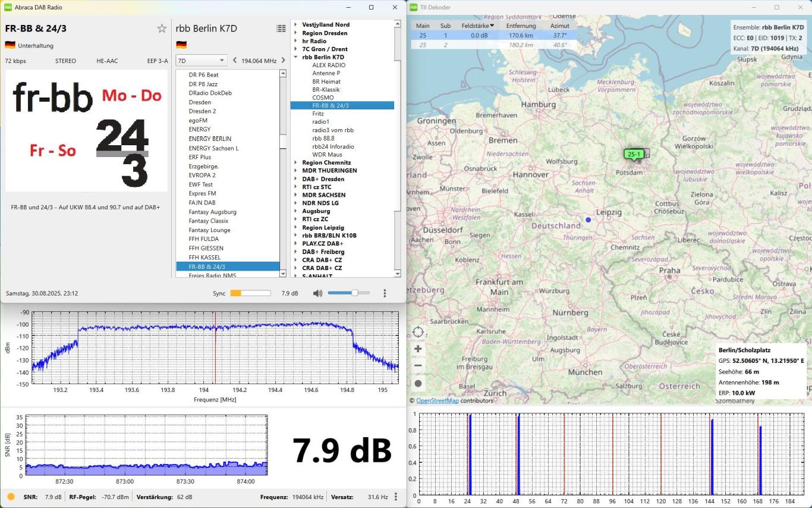This screenshot has width=812, height=508.
Task: Click the volume slider handle
Action: click(354, 293)
